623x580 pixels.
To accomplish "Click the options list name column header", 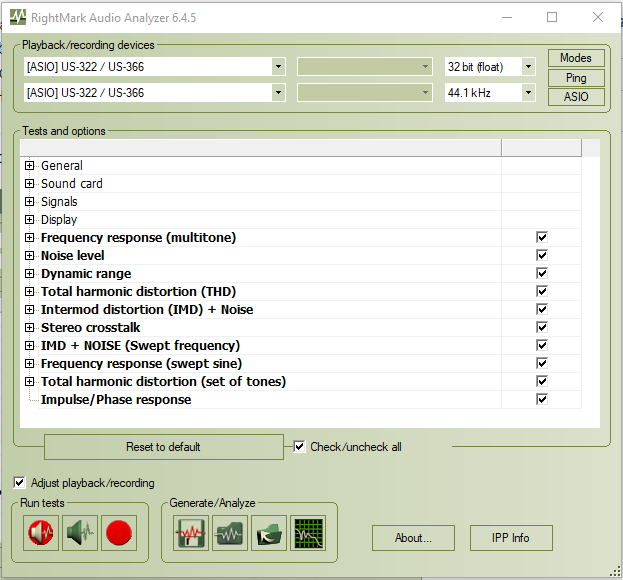I will 261,148.
